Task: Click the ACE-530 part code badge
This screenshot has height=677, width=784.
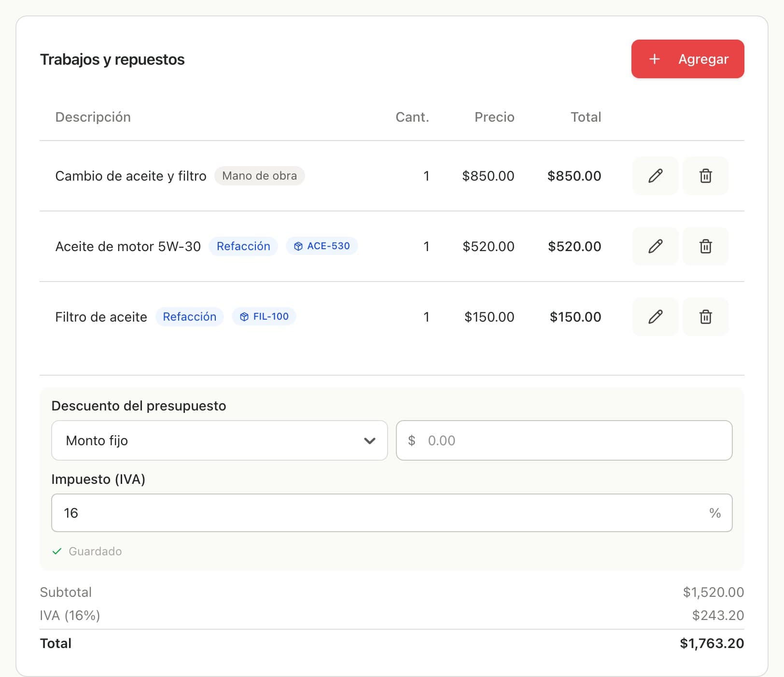Action: (322, 246)
